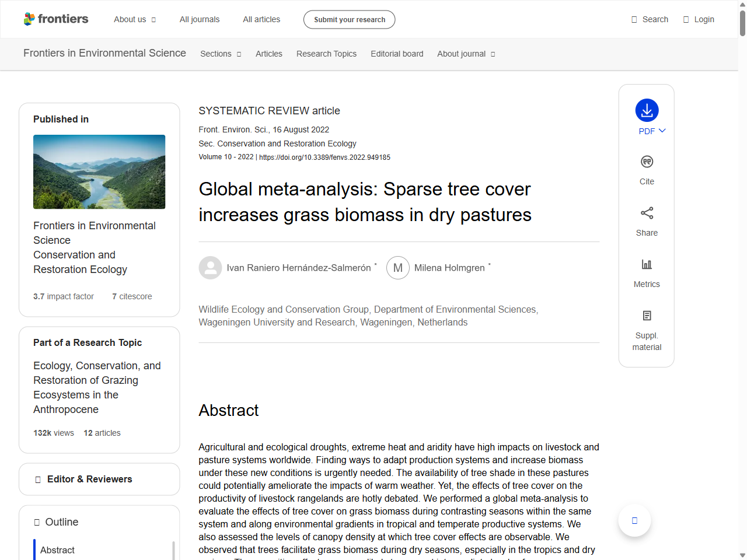Screen dimensions: 747x560
Task: Expand the About us menu
Action: point(135,19)
